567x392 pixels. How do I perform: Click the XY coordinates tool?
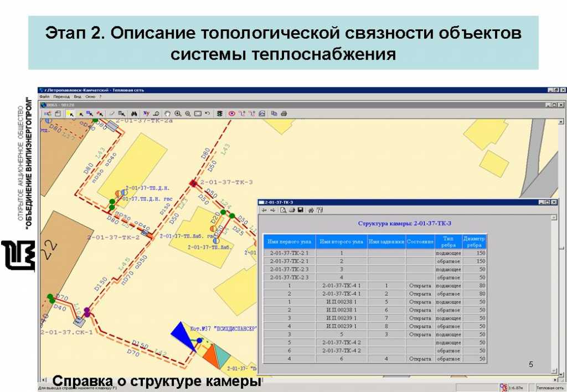tap(146, 114)
